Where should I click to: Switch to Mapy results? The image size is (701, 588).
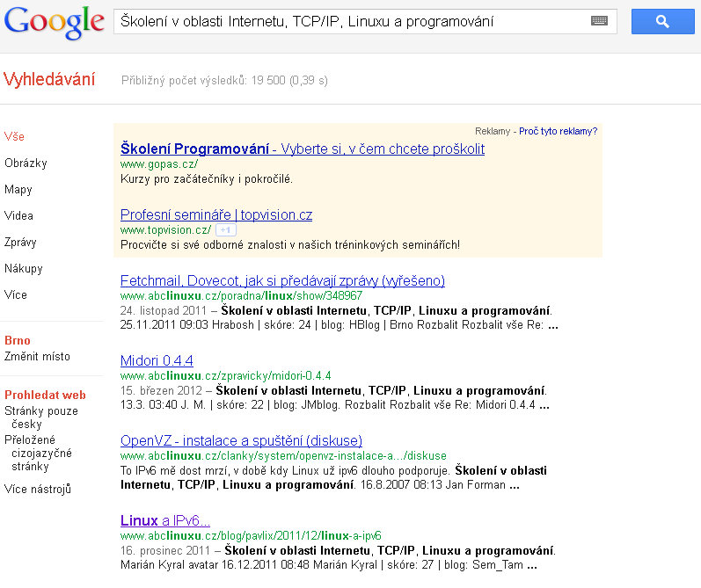coord(18,190)
